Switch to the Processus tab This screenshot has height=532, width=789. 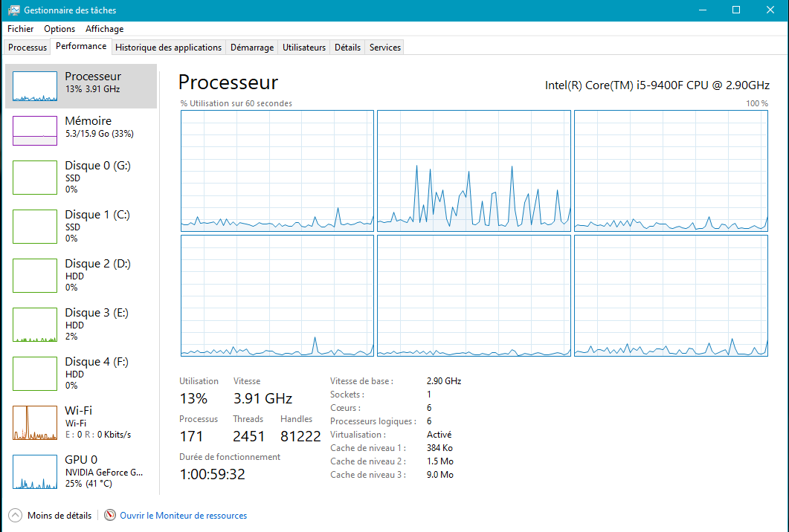28,48
